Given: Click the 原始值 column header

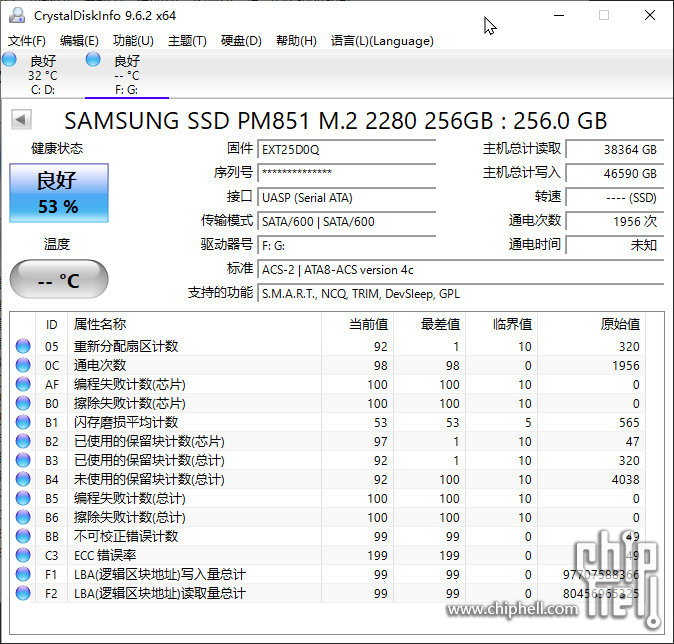Looking at the screenshot, I should coord(591,324).
